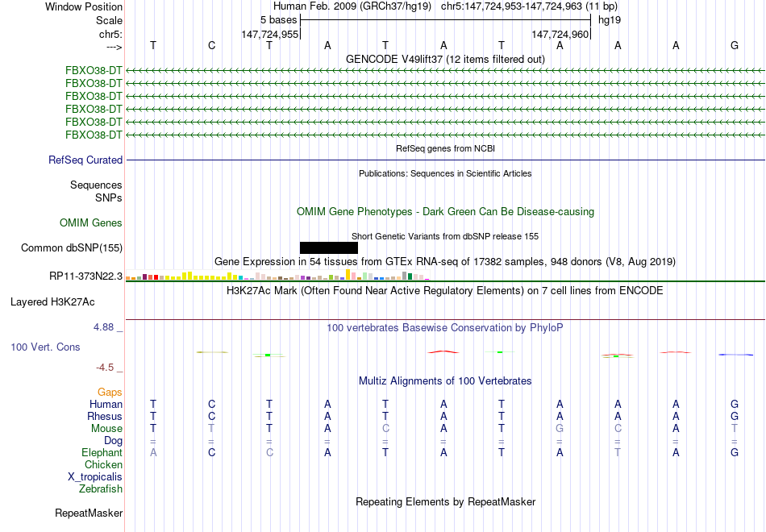Click the GTEx tissue expression bar chart

pyautogui.click(x=277, y=275)
